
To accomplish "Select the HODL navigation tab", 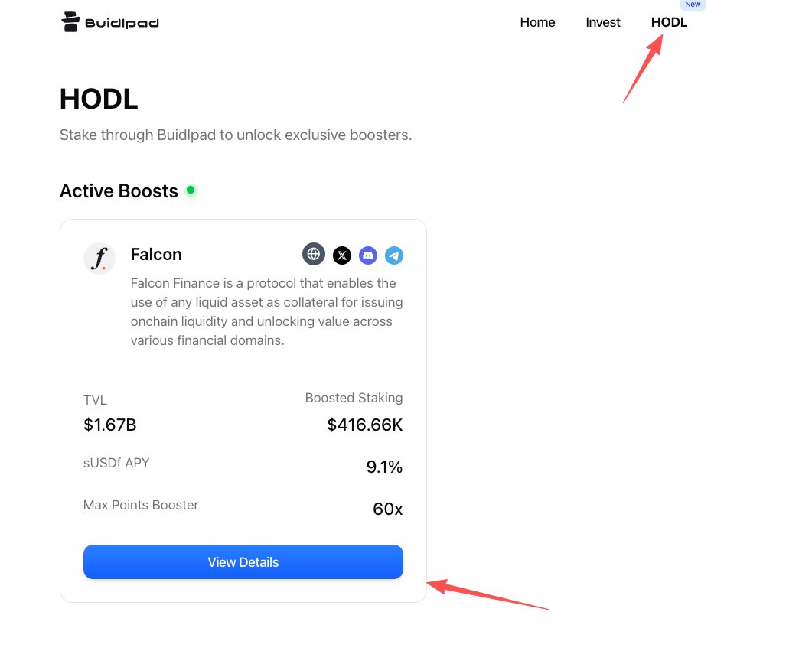I will click(x=669, y=22).
